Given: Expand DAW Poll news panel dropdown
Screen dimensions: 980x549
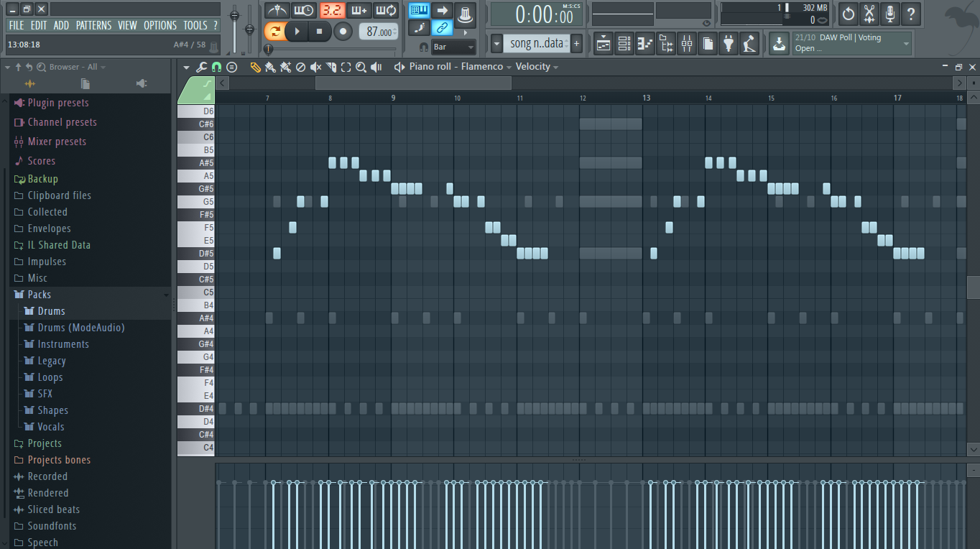Looking at the screenshot, I should coord(906,44).
